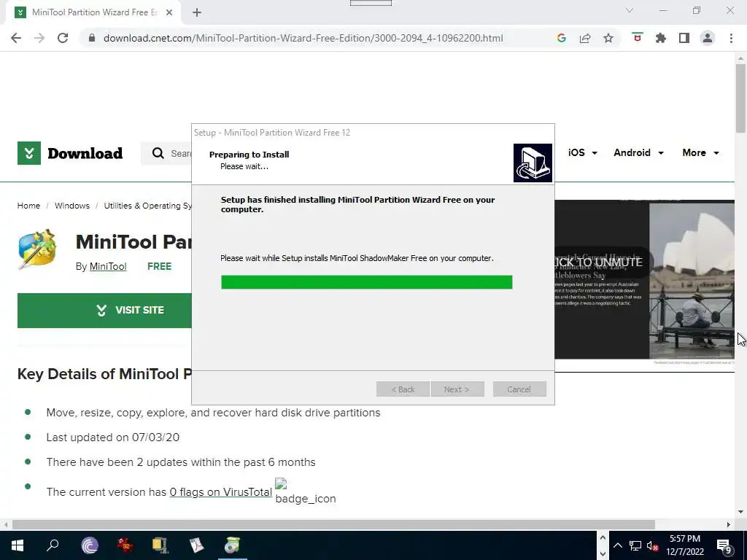Image resolution: width=747 pixels, height=560 pixels.
Task: Click CLICK TO UNMUTE on the video
Action: point(598,262)
